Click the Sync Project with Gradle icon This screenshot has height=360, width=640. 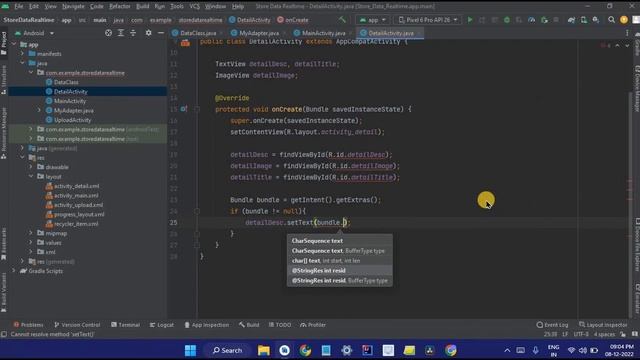coord(571,20)
